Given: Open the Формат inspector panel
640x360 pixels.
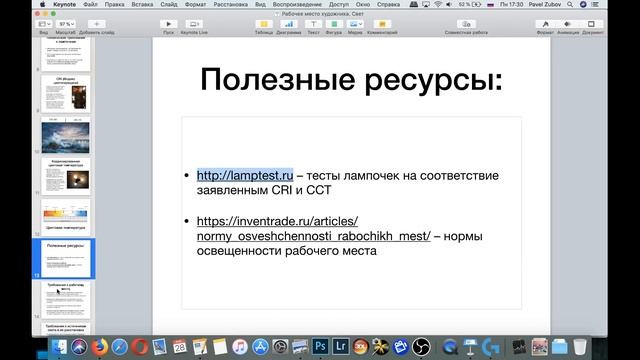Looking at the screenshot, I should click(x=545, y=24).
